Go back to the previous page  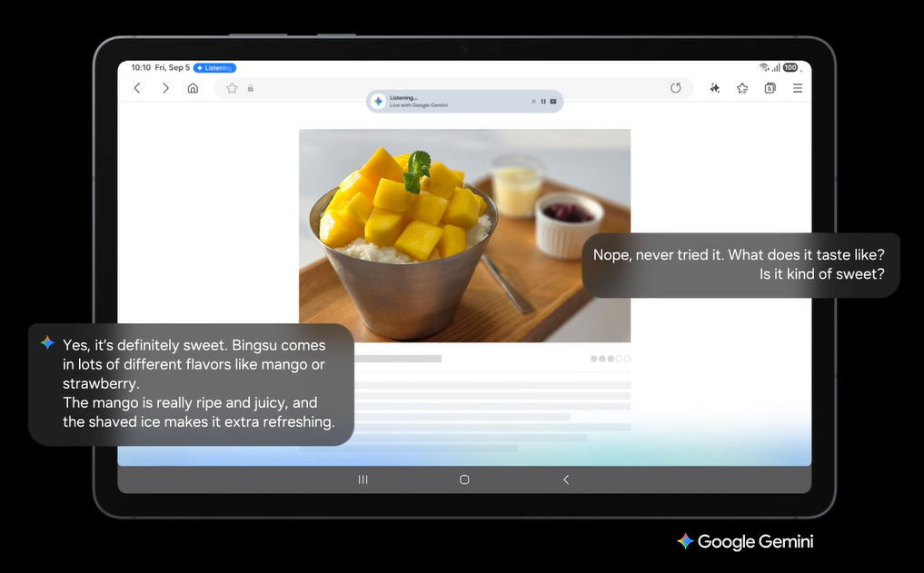[137, 88]
